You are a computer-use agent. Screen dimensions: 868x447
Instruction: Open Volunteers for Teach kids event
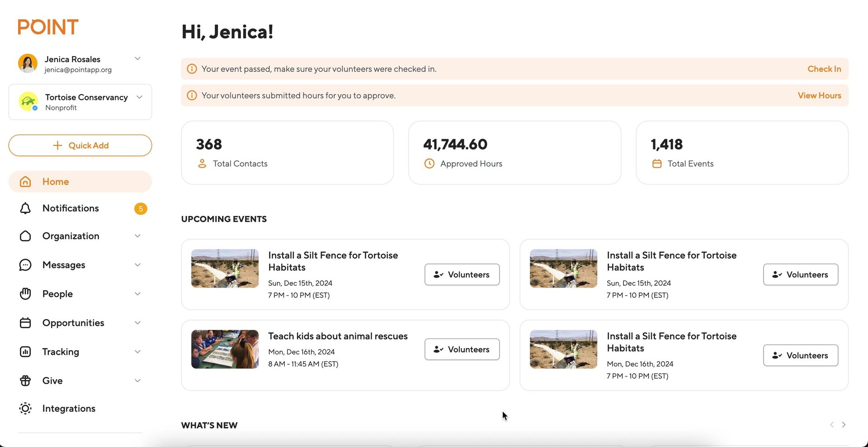462,349
